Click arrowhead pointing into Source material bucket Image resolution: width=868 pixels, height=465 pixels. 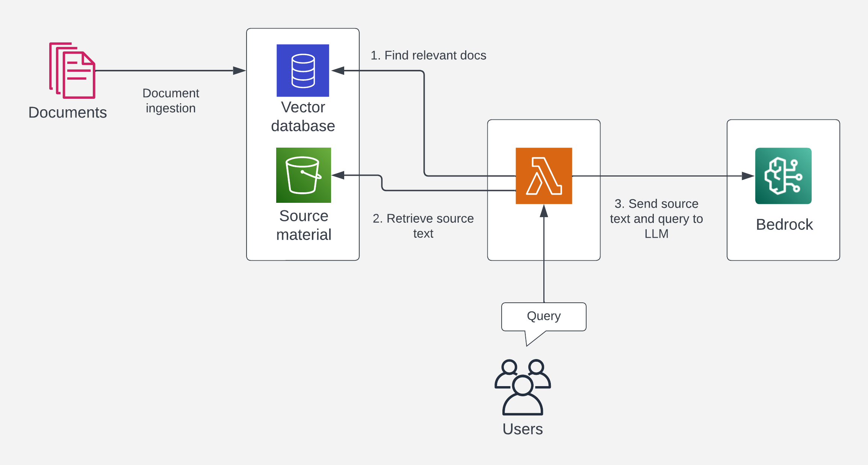point(338,175)
